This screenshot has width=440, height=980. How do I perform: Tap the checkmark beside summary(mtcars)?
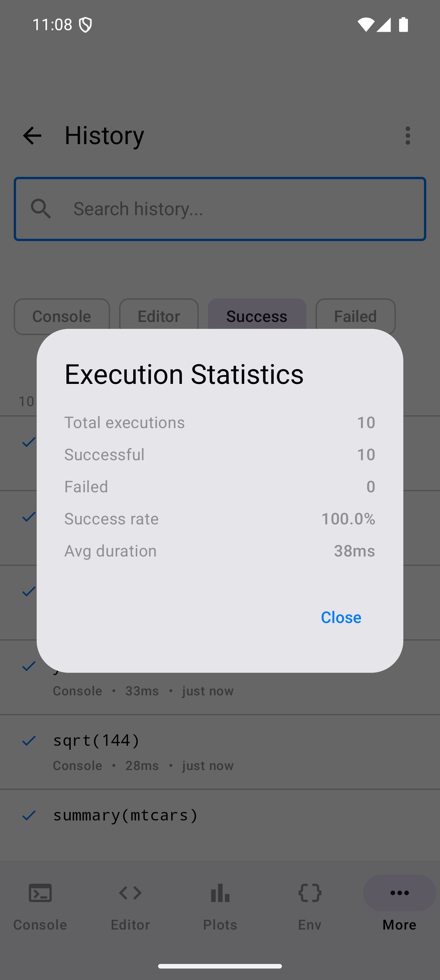(x=29, y=815)
